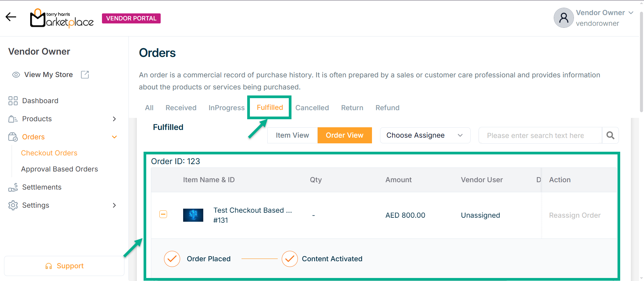Screen dimensions: 644x281
Task: Click the back arrow icon
Action: (11, 17)
